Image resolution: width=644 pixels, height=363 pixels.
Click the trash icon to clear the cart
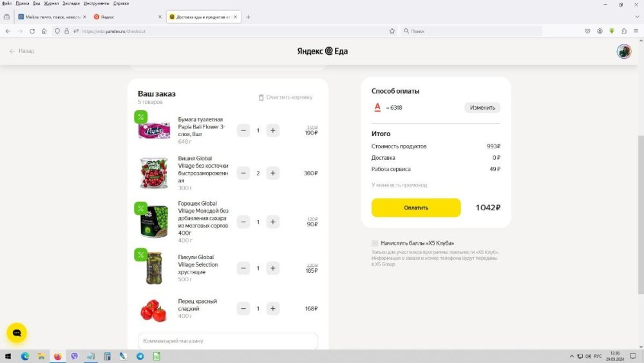coord(261,97)
